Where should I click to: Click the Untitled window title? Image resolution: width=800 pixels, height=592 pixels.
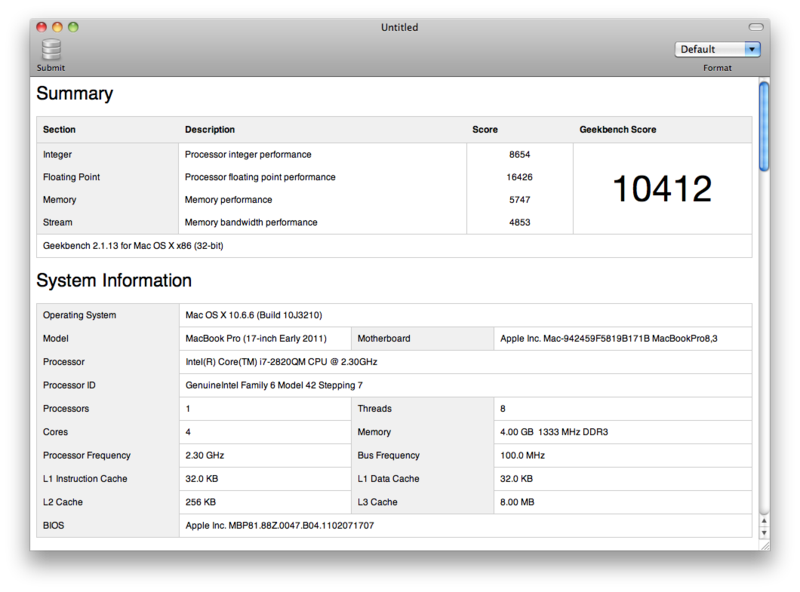click(x=399, y=27)
